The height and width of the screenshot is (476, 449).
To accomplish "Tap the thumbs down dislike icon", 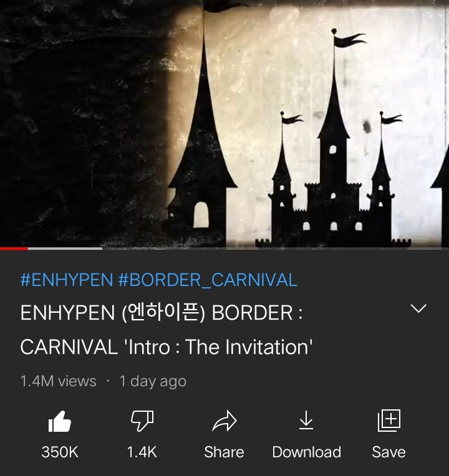I will pyautogui.click(x=142, y=421).
